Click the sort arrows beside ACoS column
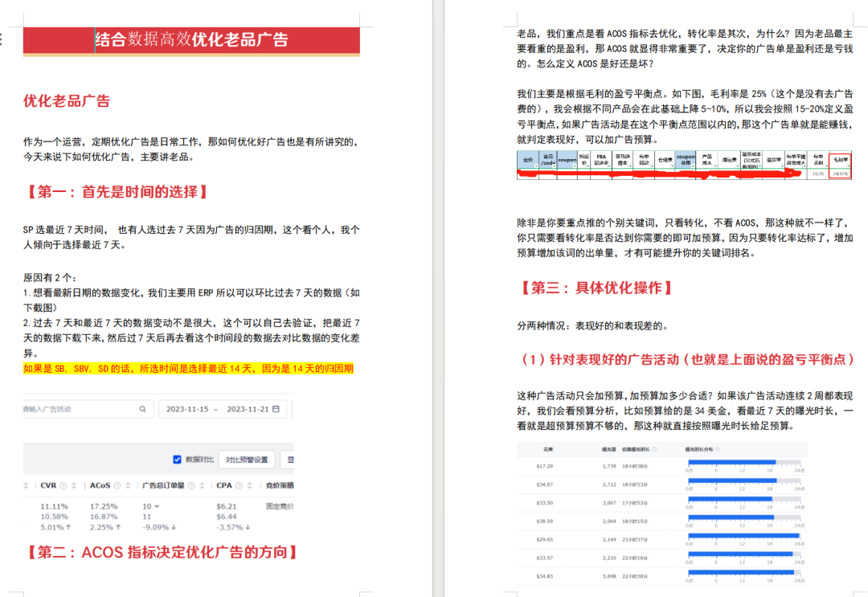 coord(128,485)
